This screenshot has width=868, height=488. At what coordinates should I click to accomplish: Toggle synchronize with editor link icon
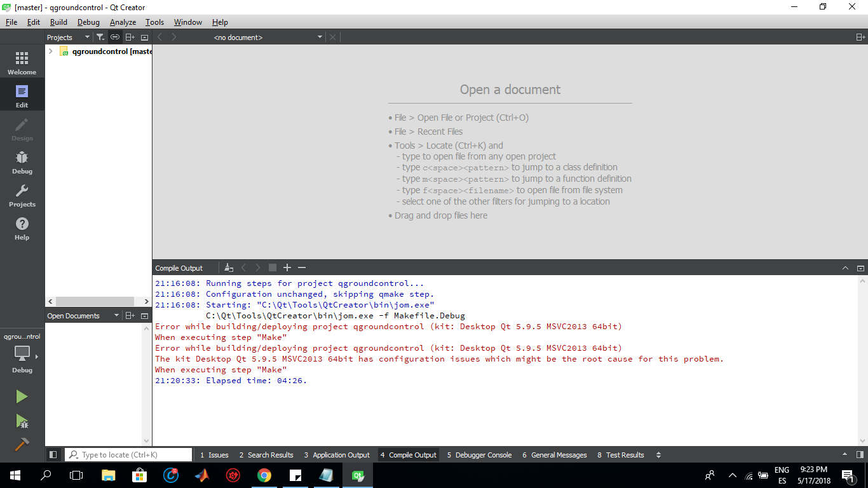115,37
